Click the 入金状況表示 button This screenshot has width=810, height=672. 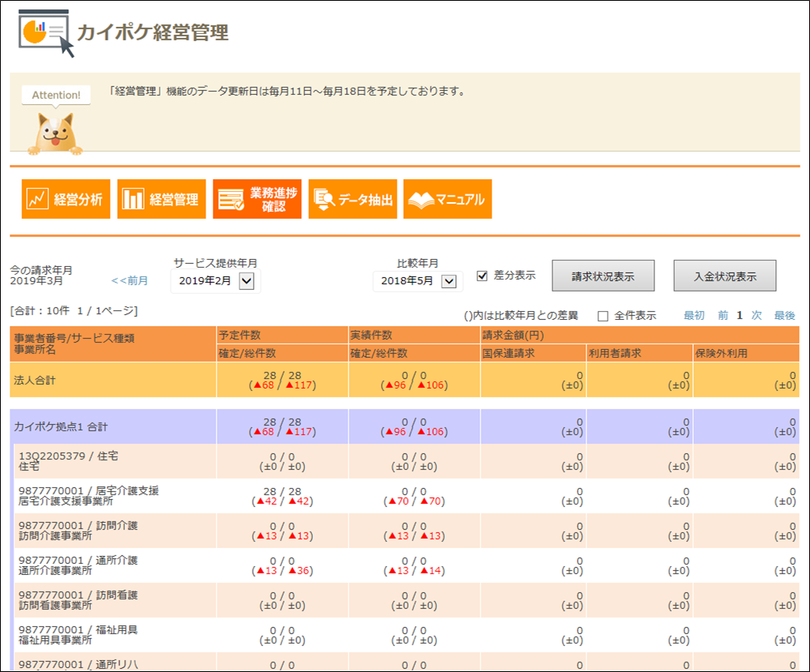pos(725,276)
